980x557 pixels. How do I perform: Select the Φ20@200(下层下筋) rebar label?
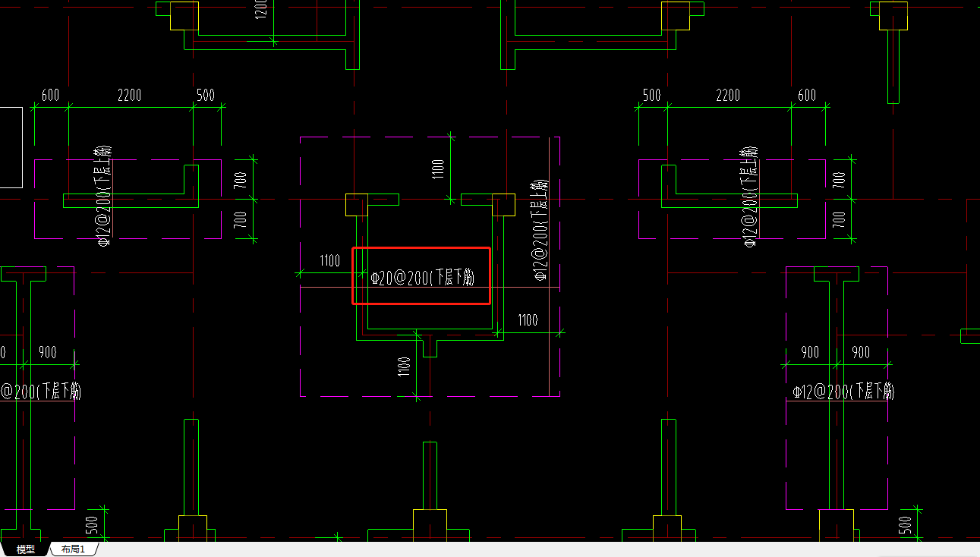coord(422,278)
